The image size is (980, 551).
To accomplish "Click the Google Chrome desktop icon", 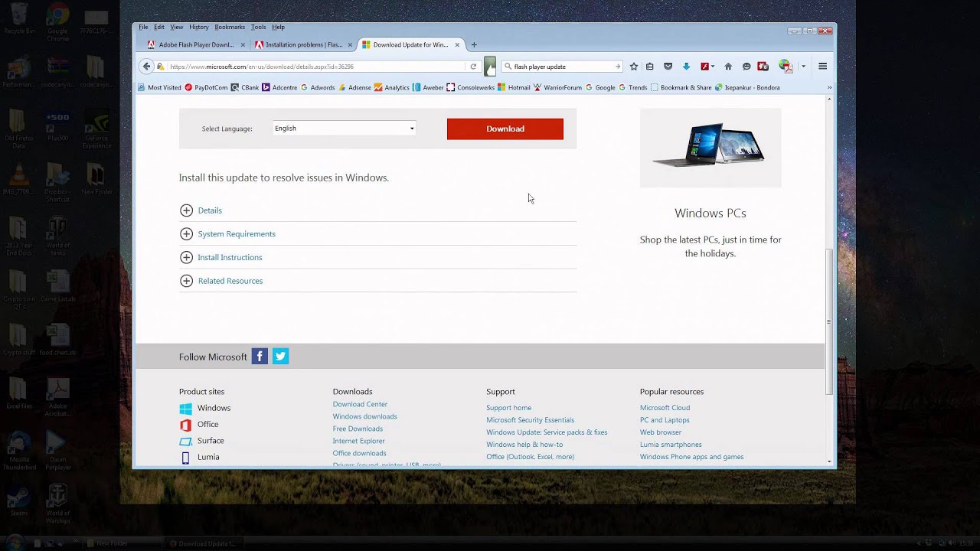I will 57,20.
